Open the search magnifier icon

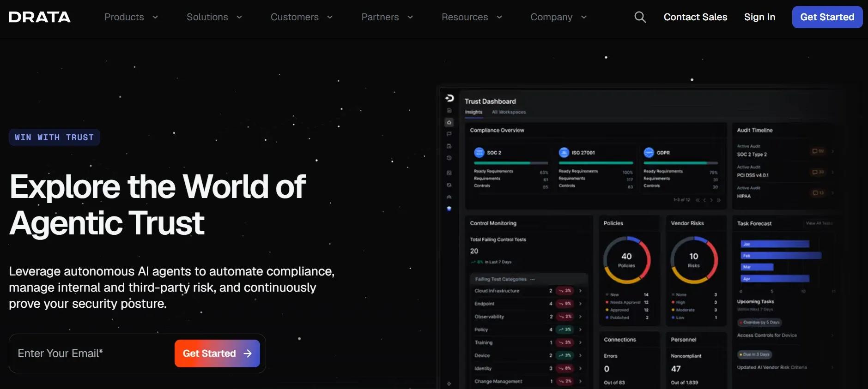640,17
